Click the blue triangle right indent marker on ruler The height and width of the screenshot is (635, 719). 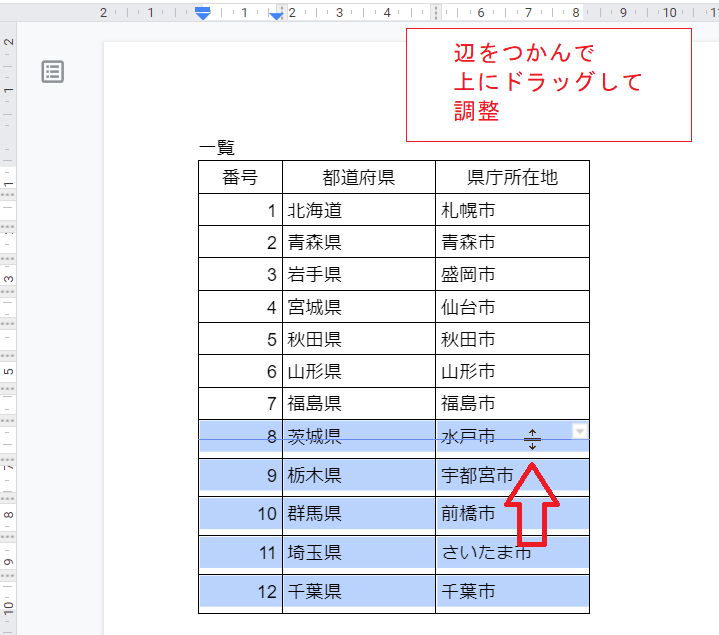point(276,17)
